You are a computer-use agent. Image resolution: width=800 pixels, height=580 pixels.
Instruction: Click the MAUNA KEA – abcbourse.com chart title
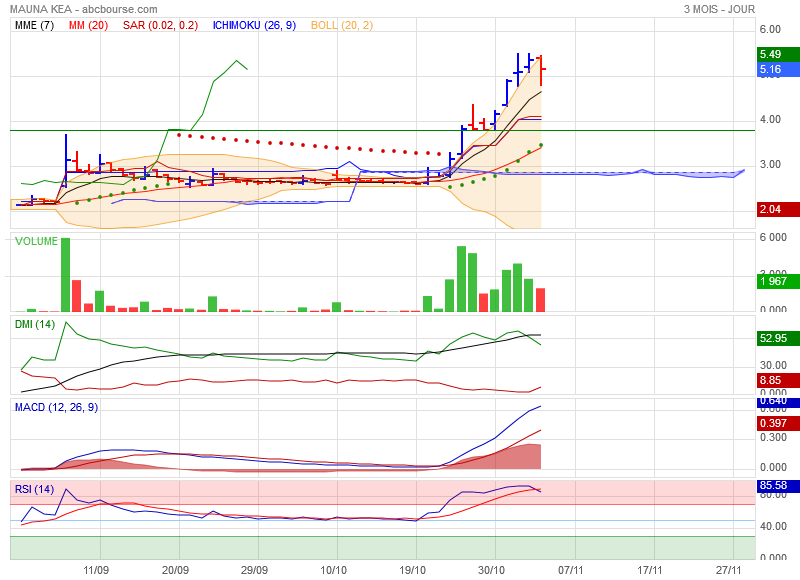(84, 9)
